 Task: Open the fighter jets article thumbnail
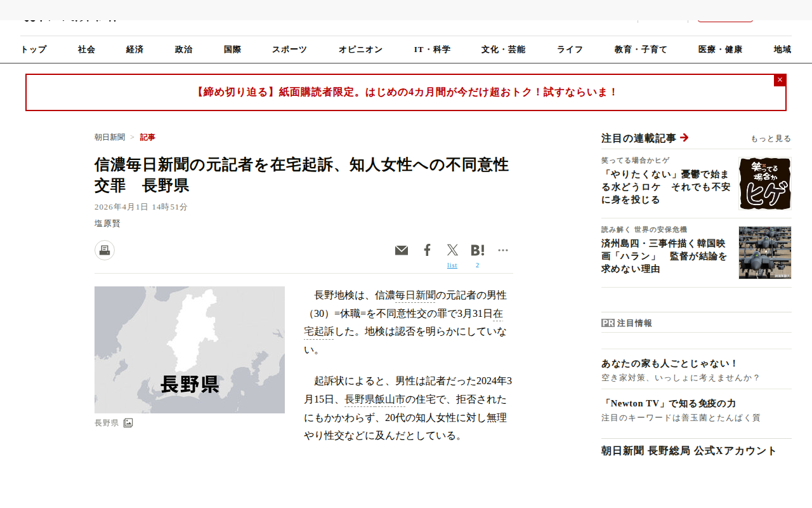point(765,253)
